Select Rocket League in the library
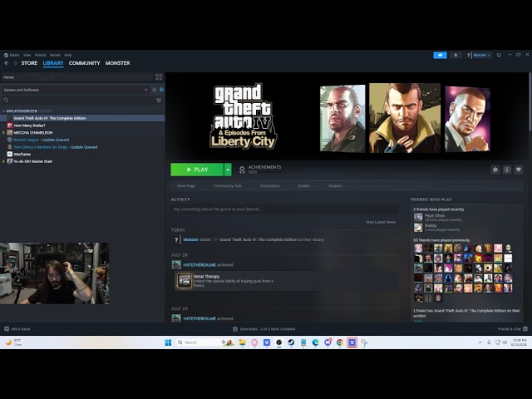 (82, 140)
